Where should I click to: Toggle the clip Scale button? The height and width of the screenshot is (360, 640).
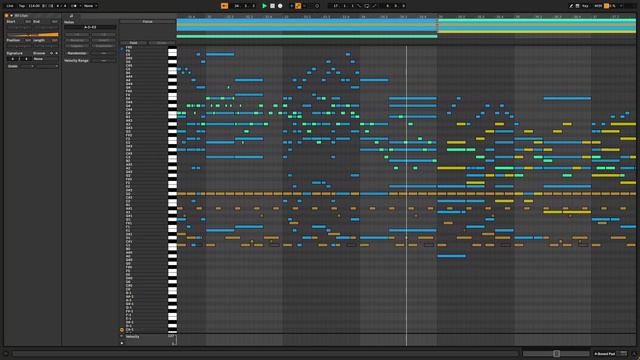point(13,66)
